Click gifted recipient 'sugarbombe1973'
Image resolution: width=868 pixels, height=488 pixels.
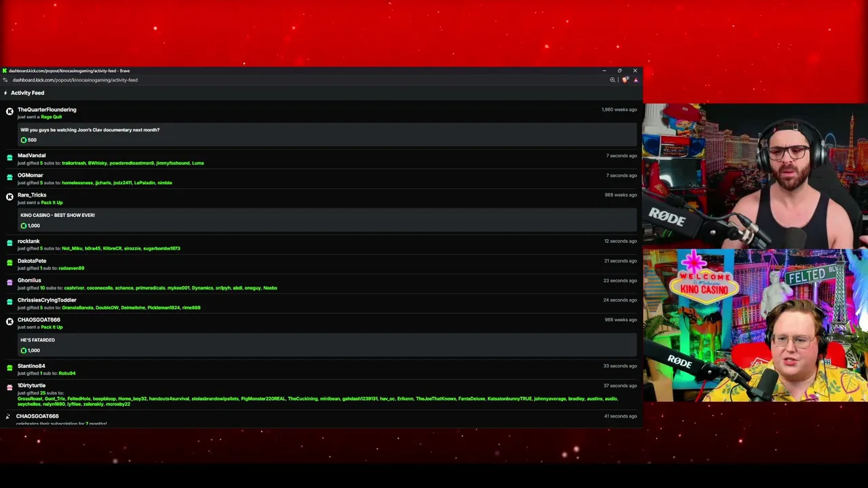tap(161, 249)
